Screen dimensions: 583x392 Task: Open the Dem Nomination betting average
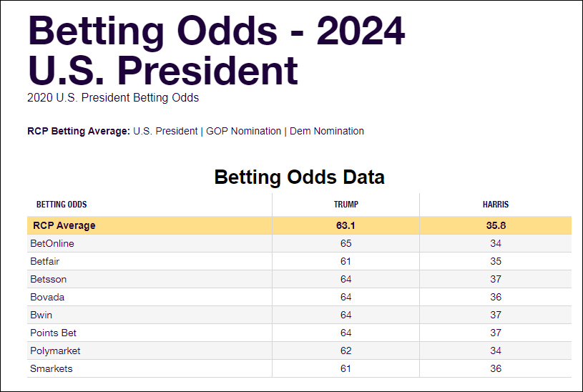pos(327,131)
